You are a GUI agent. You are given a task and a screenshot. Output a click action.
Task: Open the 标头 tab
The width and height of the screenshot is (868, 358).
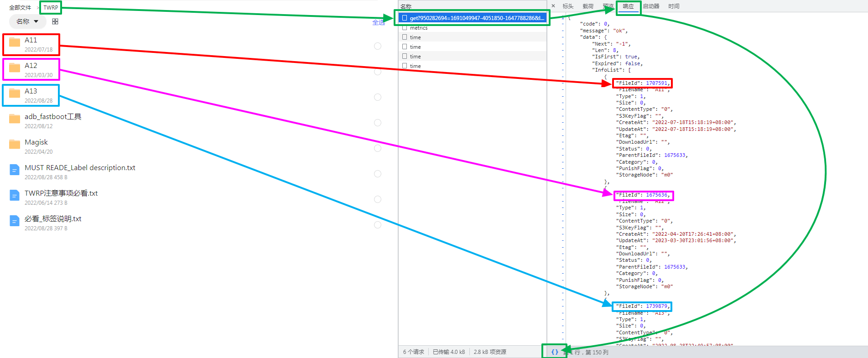tap(568, 6)
